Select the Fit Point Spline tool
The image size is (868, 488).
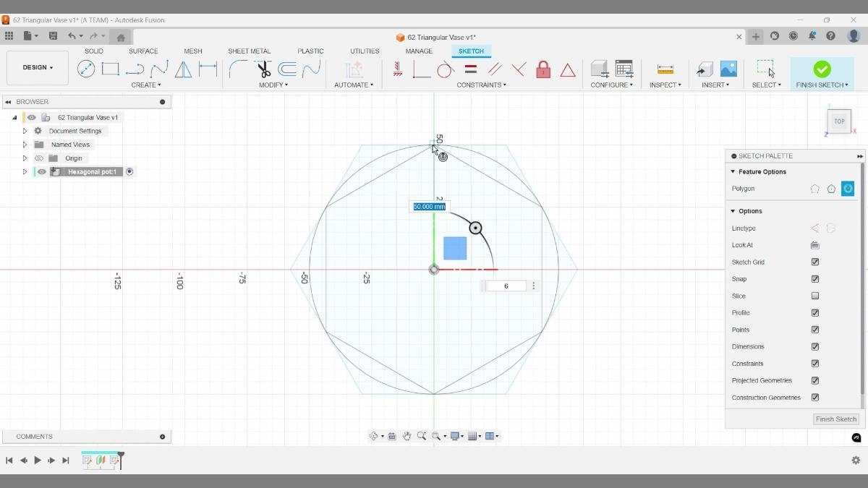(x=158, y=69)
